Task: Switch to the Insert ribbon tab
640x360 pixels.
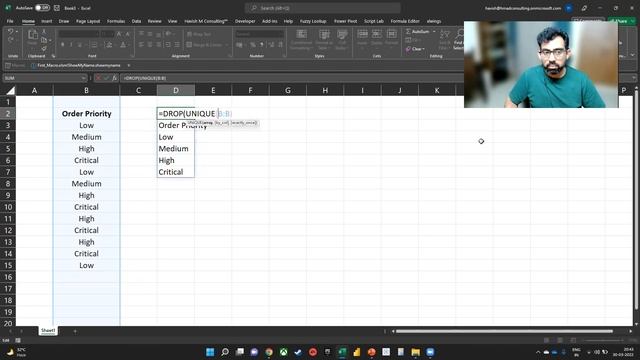Action: [47, 21]
